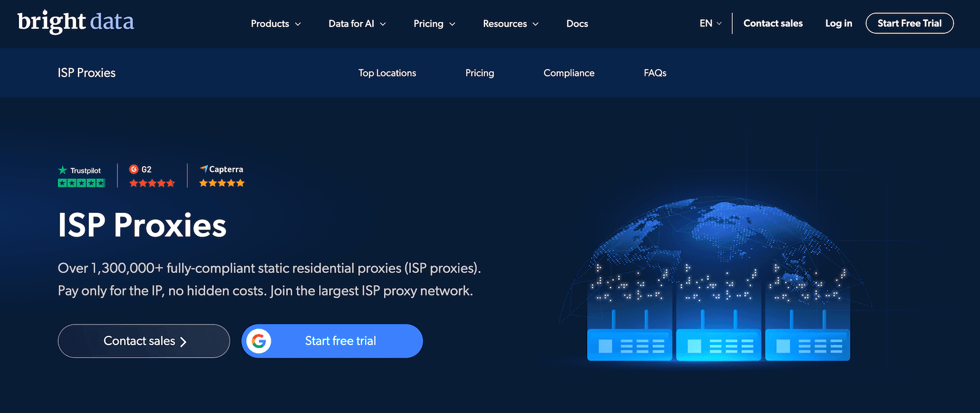
Task: Jump to Pricing in sub-navigation bar
Action: [480, 73]
